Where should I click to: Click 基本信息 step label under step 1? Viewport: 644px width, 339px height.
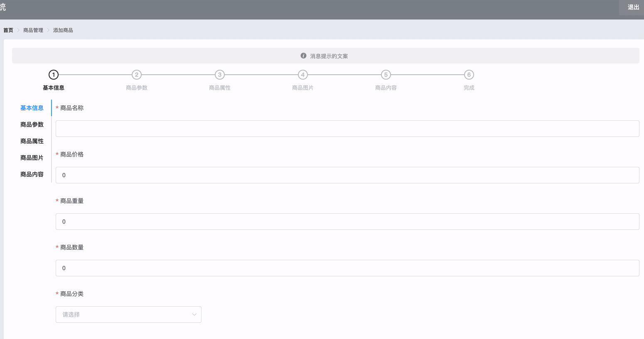coord(54,88)
